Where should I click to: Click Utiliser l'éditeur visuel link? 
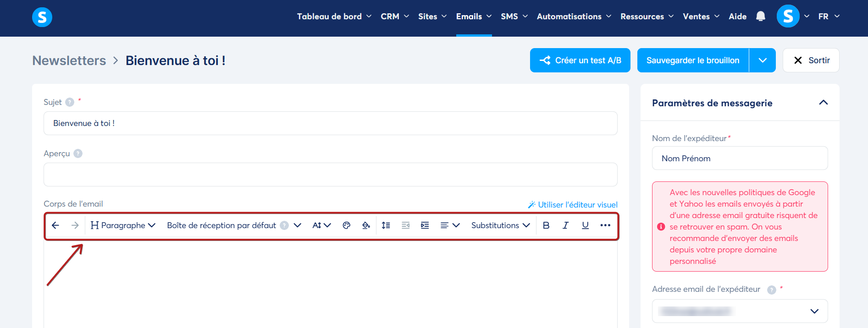(573, 205)
